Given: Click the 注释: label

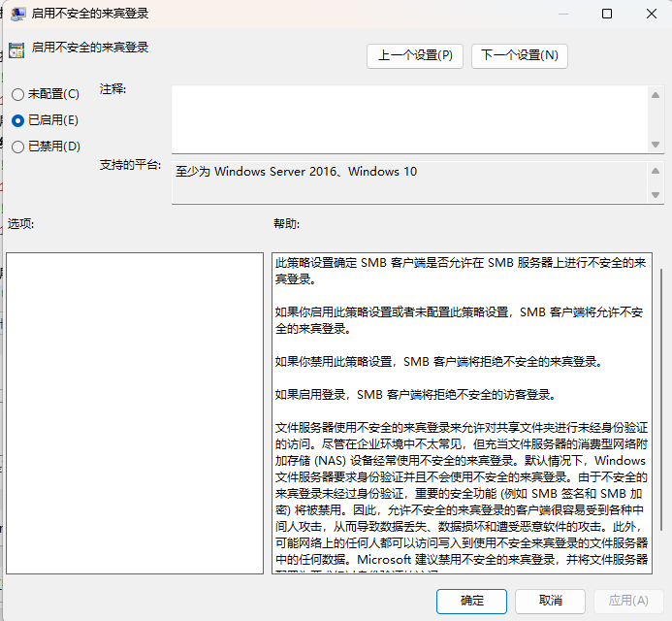Looking at the screenshot, I should 112,89.
